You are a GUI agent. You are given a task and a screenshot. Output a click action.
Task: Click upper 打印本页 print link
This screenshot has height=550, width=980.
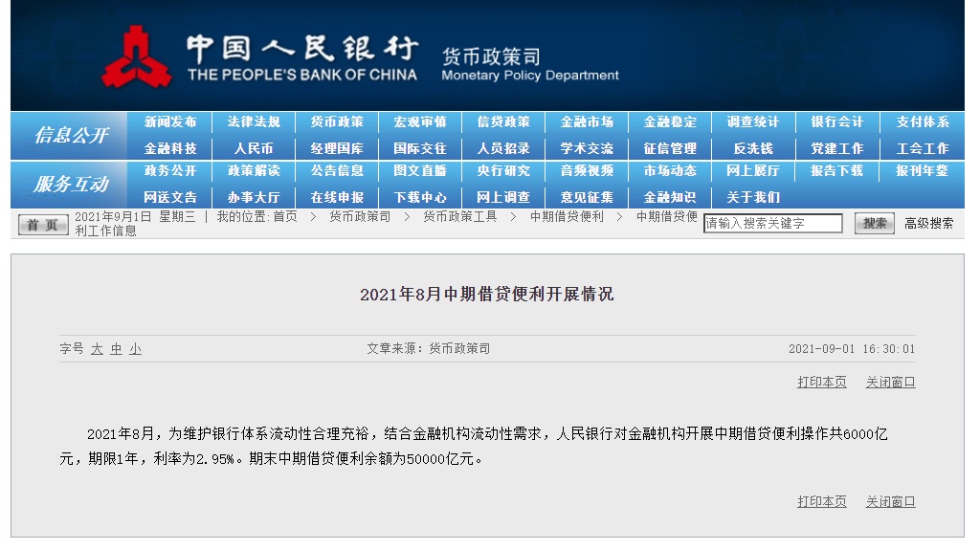point(822,382)
